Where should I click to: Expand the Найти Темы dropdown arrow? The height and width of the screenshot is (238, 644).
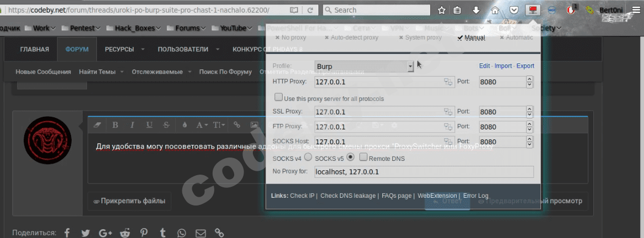coord(122,72)
